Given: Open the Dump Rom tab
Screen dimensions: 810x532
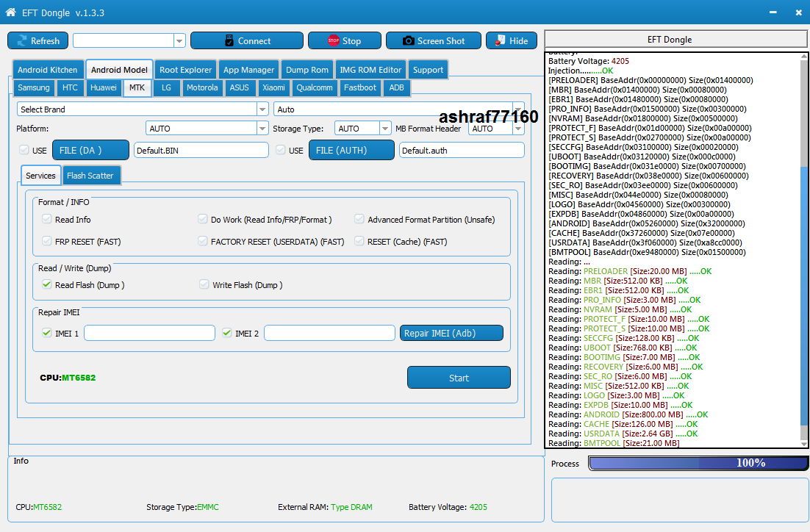Looking at the screenshot, I should pos(307,70).
